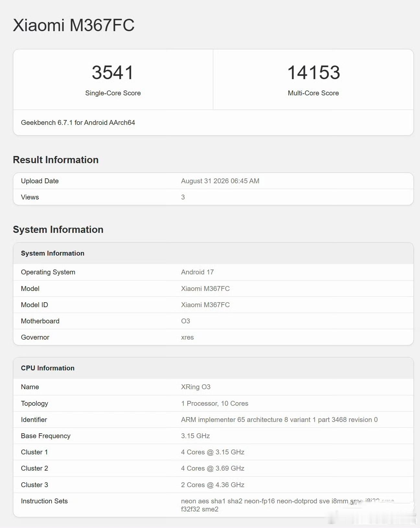
Task: Select the instruction sets list beginning 'neon aes'
Action: pyautogui.click(x=287, y=505)
